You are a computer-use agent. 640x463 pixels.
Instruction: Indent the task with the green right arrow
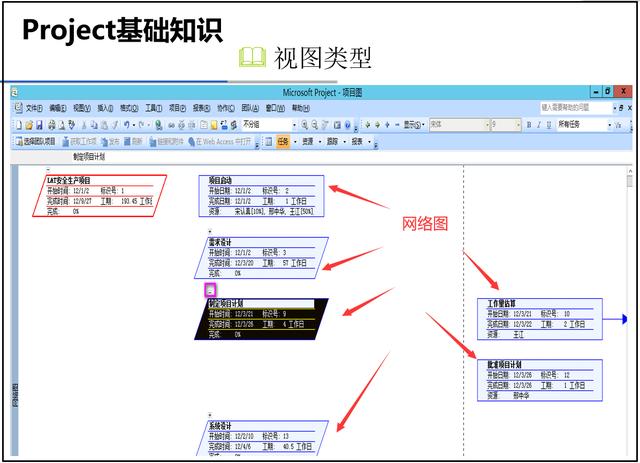(377, 125)
